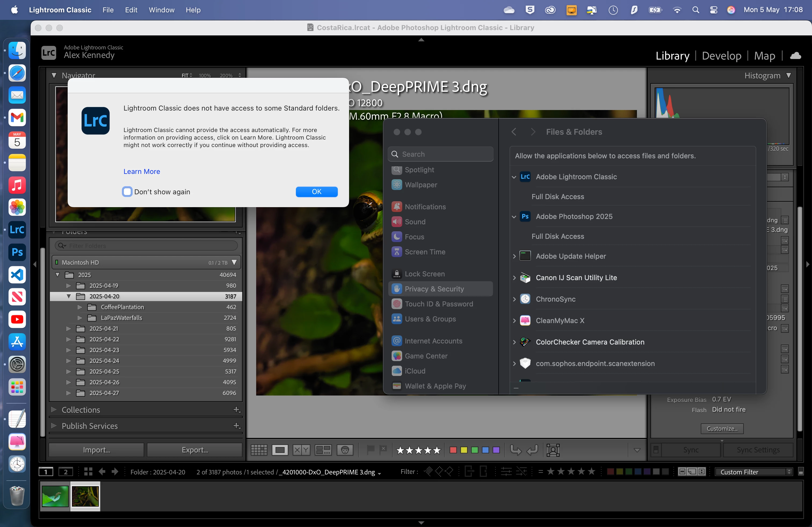Toggle the filter on/off switch beside Custom Filter
Image resolution: width=812 pixels, height=527 pixels.
point(801,472)
